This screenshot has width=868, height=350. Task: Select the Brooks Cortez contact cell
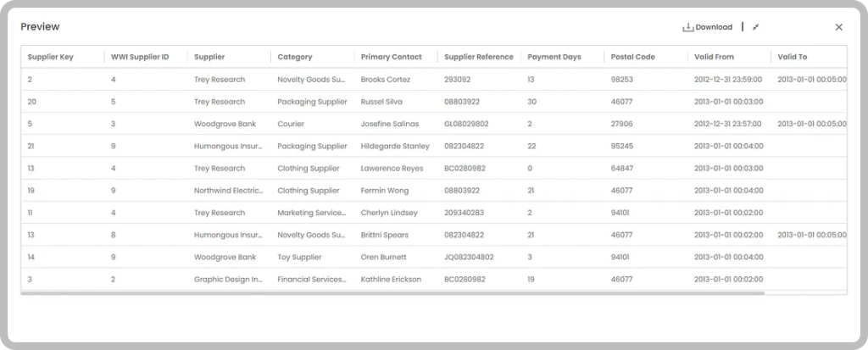[386, 80]
